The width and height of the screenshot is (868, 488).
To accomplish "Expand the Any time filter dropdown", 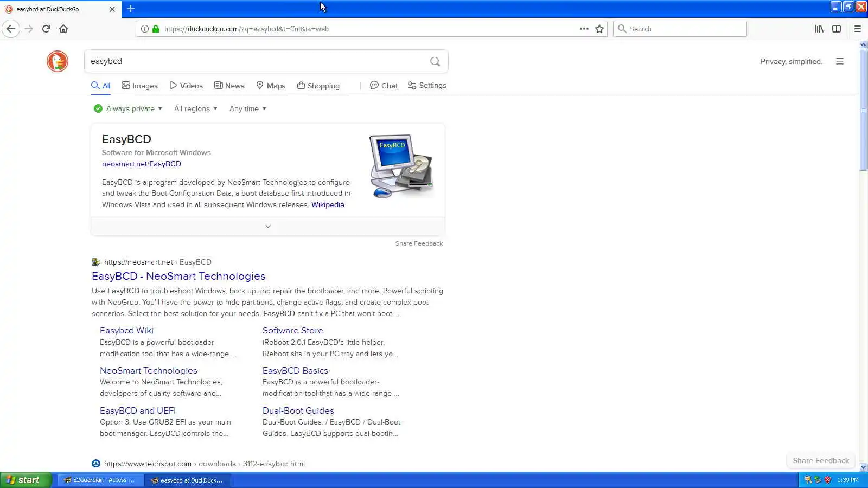I will click(x=248, y=108).
